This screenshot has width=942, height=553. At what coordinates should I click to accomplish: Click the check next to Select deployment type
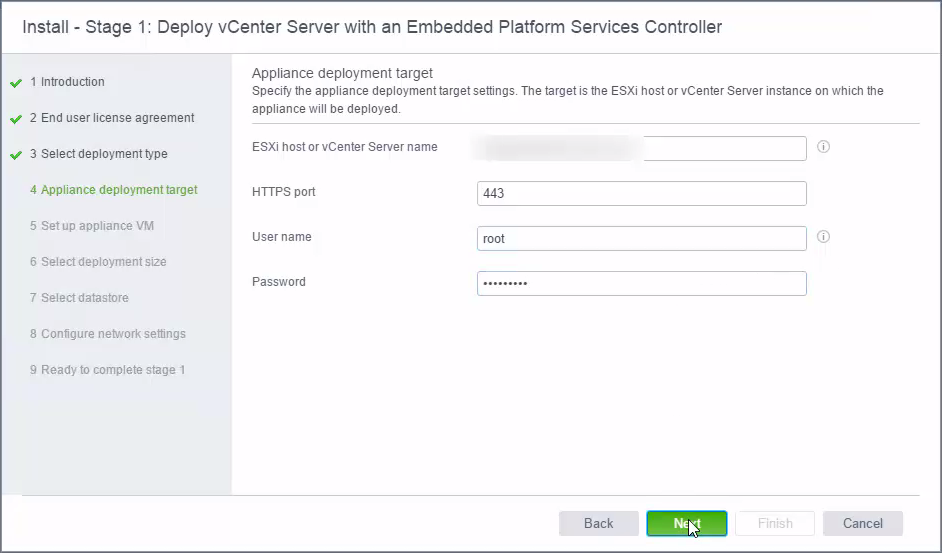(x=16, y=155)
